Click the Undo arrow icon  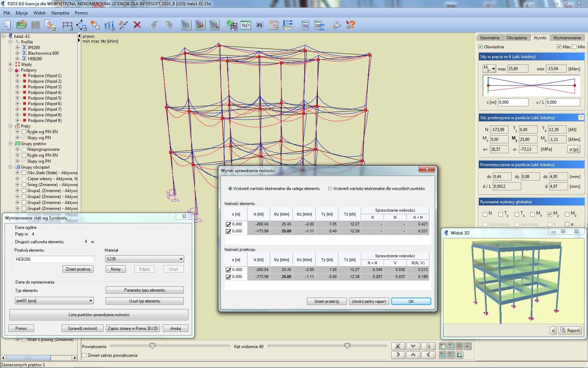tap(154, 25)
